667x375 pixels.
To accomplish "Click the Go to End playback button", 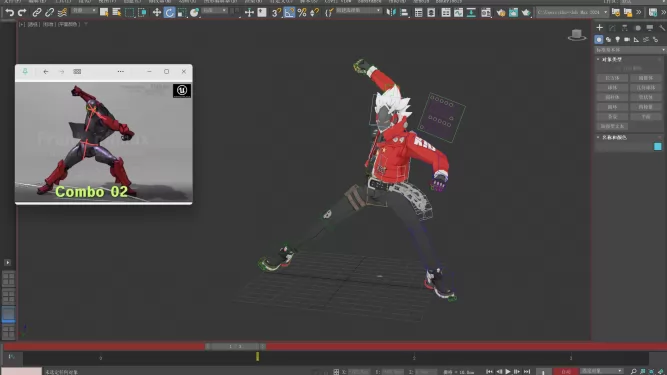I will pyautogui.click(x=527, y=372).
